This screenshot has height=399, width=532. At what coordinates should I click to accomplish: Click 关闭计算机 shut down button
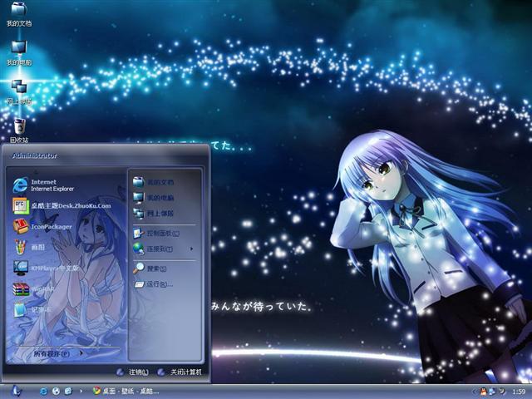[x=180, y=372]
